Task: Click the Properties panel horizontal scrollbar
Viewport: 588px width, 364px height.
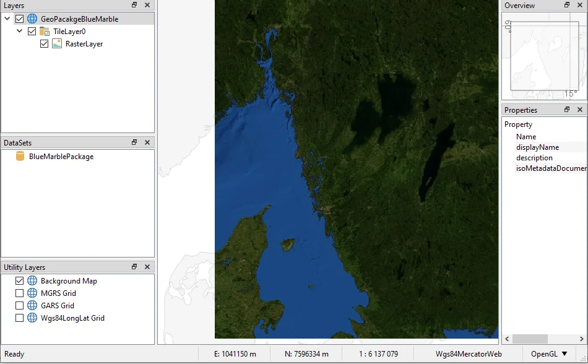Action: coord(530,339)
